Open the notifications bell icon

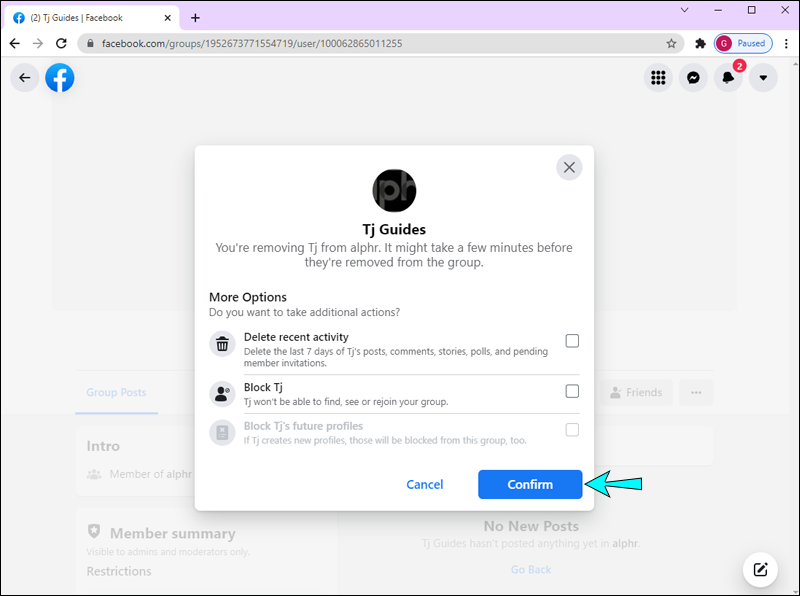[728, 78]
